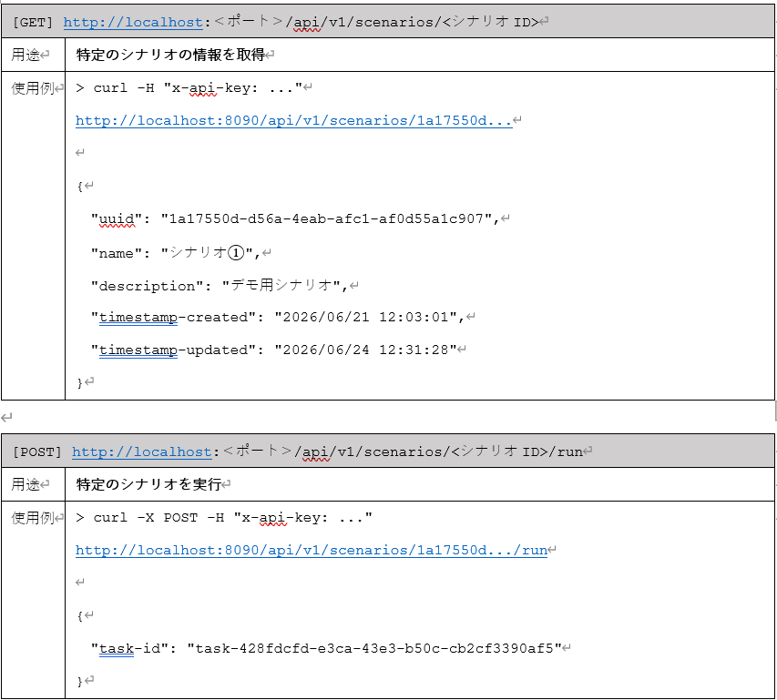The height and width of the screenshot is (700, 777).
Task: Click the "task-id" key text
Action: (x=130, y=648)
